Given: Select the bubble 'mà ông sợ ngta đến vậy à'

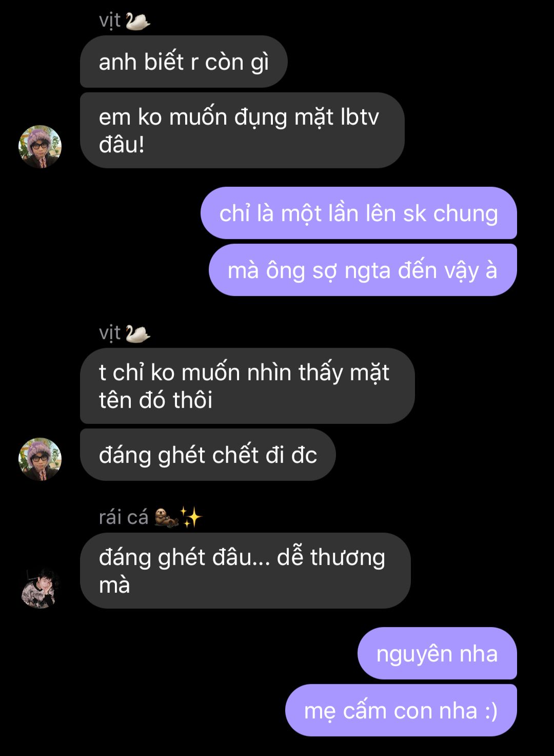Looking at the screenshot, I should [363, 270].
